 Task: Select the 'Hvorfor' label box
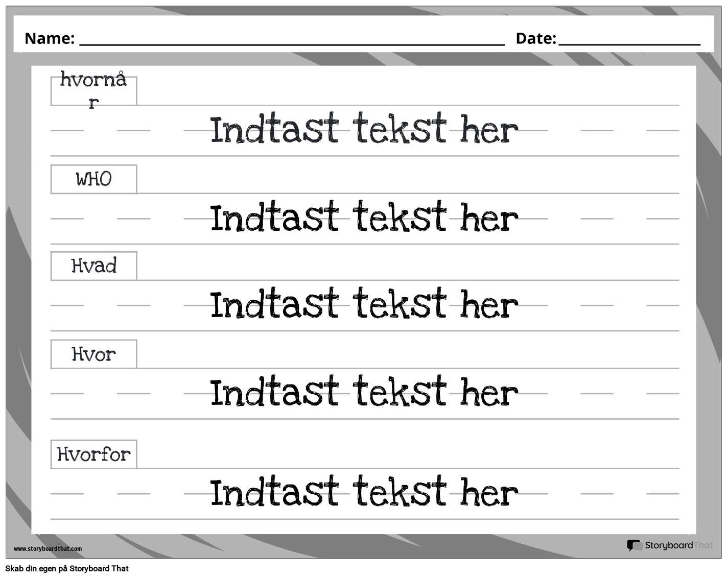coord(93,454)
